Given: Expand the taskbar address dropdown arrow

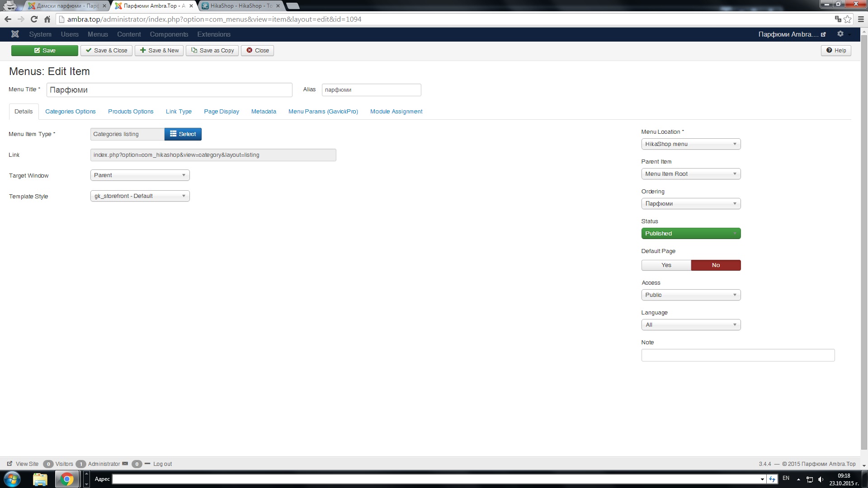Looking at the screenshot, I should 762,479.
